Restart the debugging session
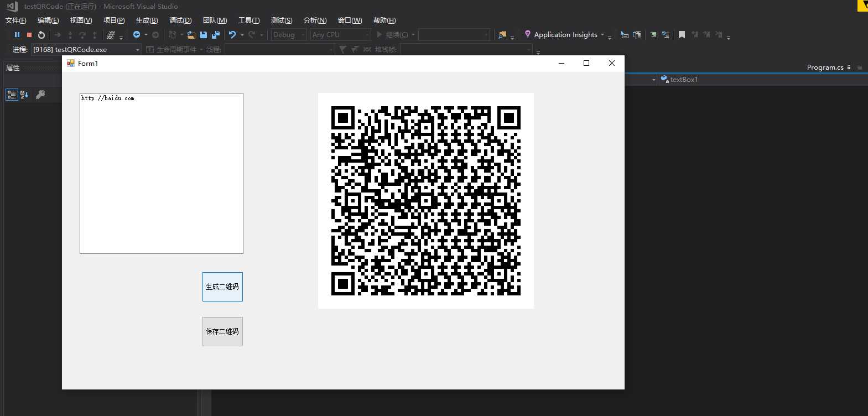The width and height of the screenshot is (868, 416). 41,35
